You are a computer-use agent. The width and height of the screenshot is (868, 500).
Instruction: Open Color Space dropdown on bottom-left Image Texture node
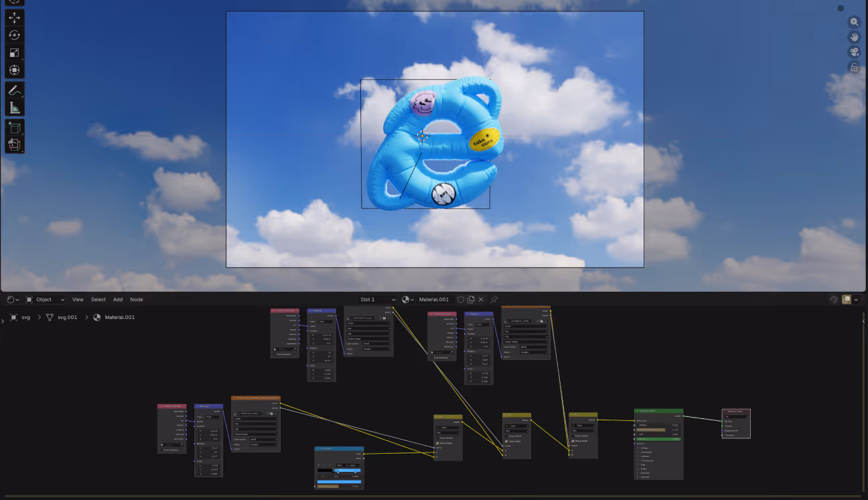click(264, 439)
